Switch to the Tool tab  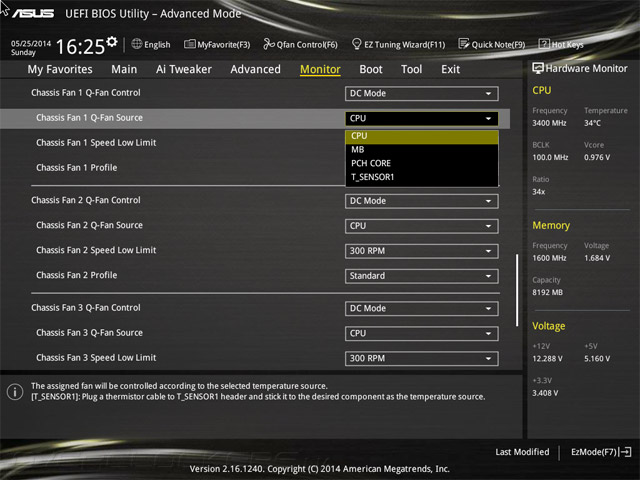click(411, 69)
